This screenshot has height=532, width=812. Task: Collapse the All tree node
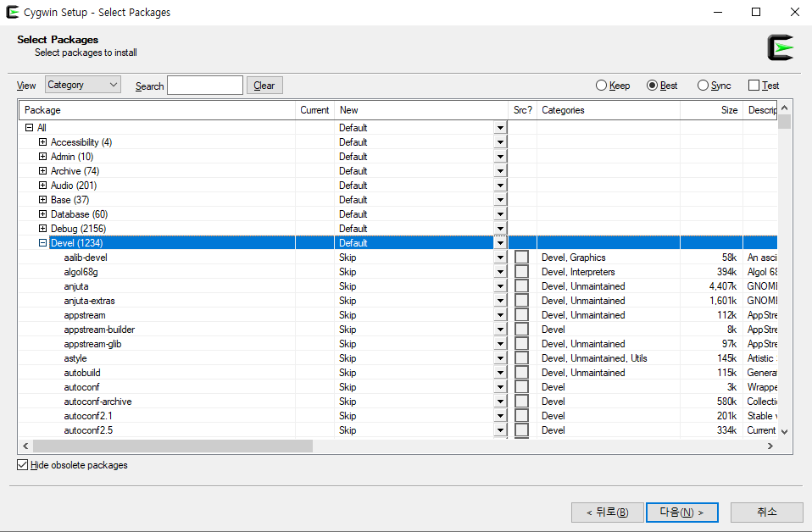pos(29,127)
